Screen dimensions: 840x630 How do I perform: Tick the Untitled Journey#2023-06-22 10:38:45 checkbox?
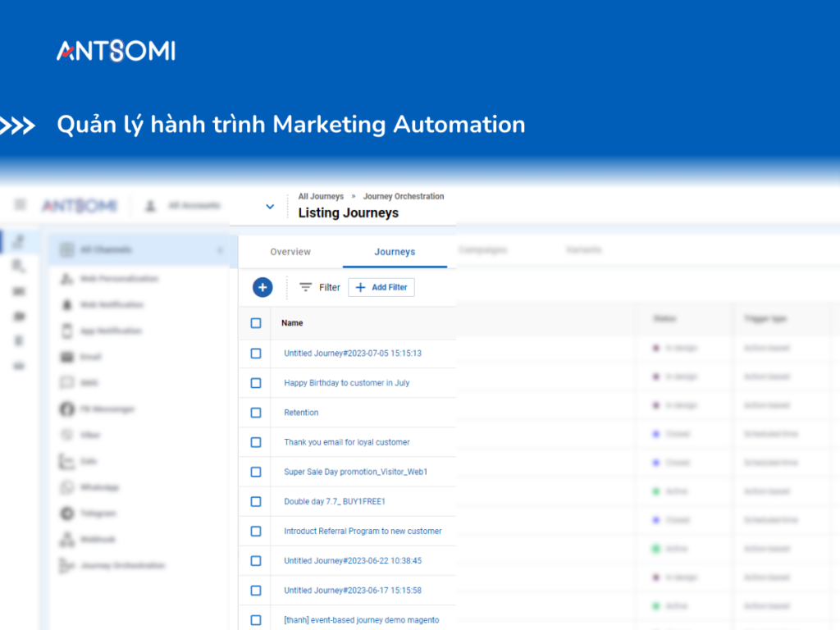pyautogui.click(x=256, y=561)
